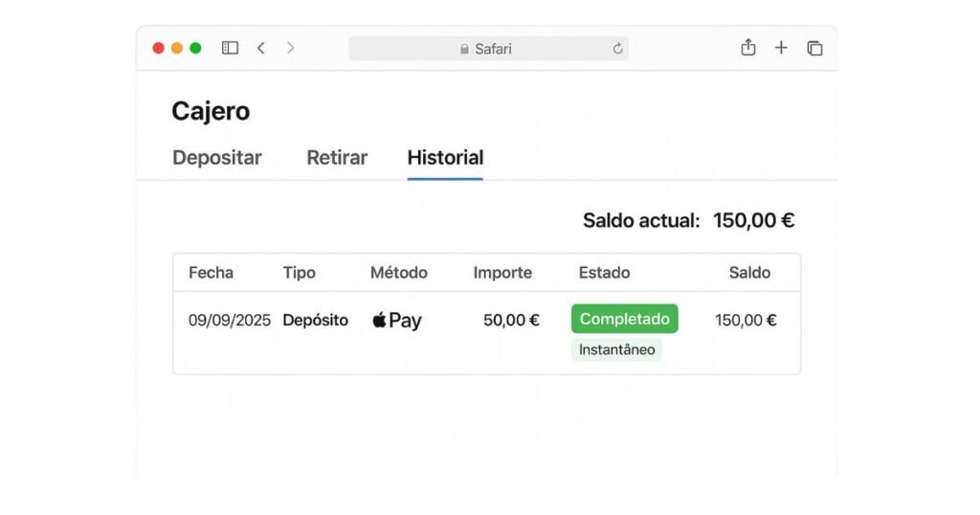980x515 pixels.
Task: Toggle the Safari sidebar icon
Action: tap(230, 48)
